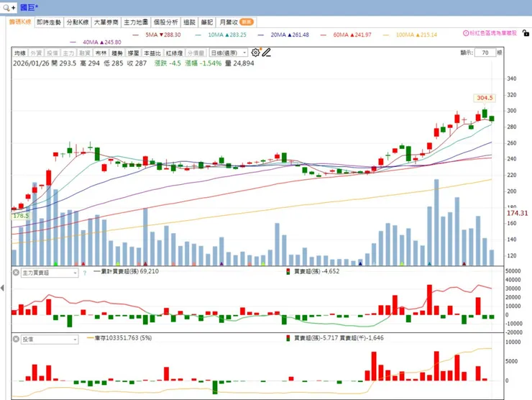Click pink 粉紅色區塊 notice text
This screenshot has height=400, width=532.
pyautogui.click(x=493, y=33)
